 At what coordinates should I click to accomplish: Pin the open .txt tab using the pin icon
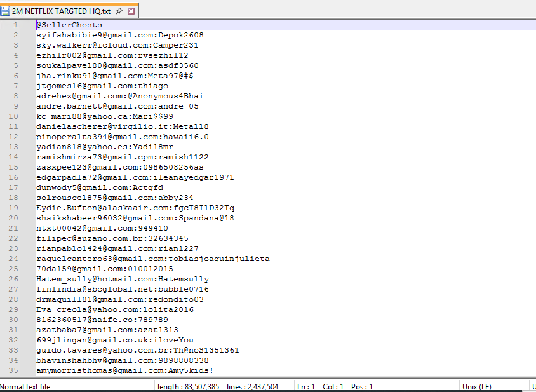119,11
